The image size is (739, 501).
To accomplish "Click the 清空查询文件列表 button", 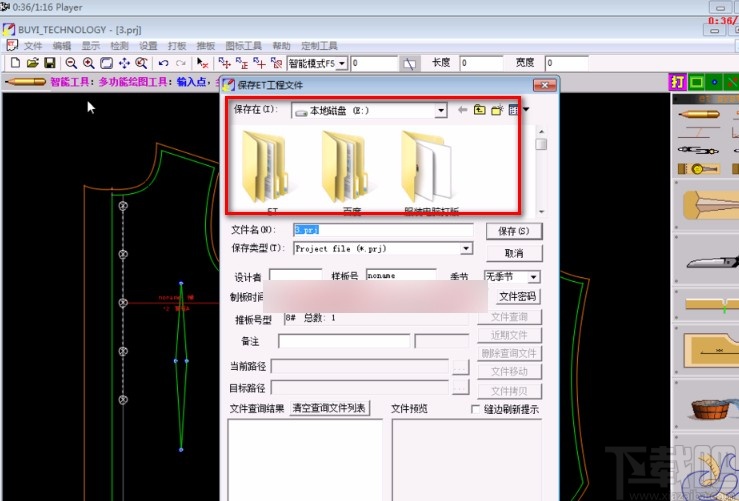I will [x=329, y=408].
